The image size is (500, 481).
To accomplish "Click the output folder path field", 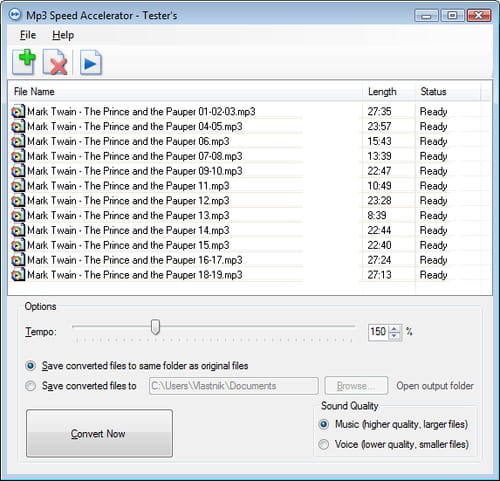I will [x=234, y=386].
